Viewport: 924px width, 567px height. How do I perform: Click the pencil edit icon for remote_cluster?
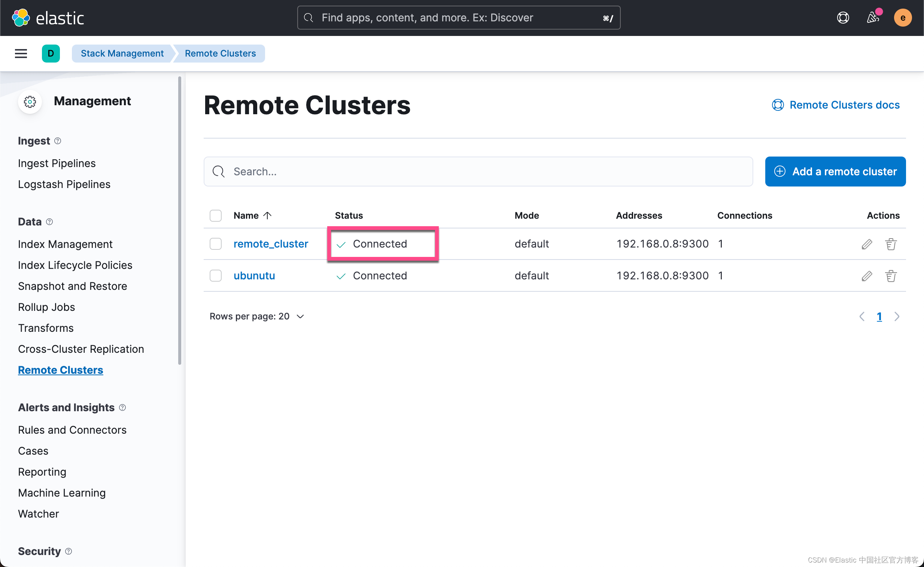(x=866, y=244)
